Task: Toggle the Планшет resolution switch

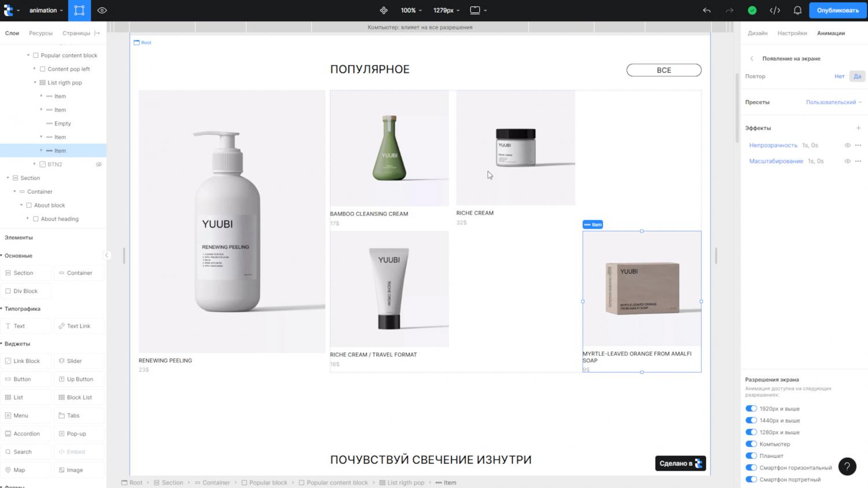Action: pyautogui.click(x=751, y=456)
